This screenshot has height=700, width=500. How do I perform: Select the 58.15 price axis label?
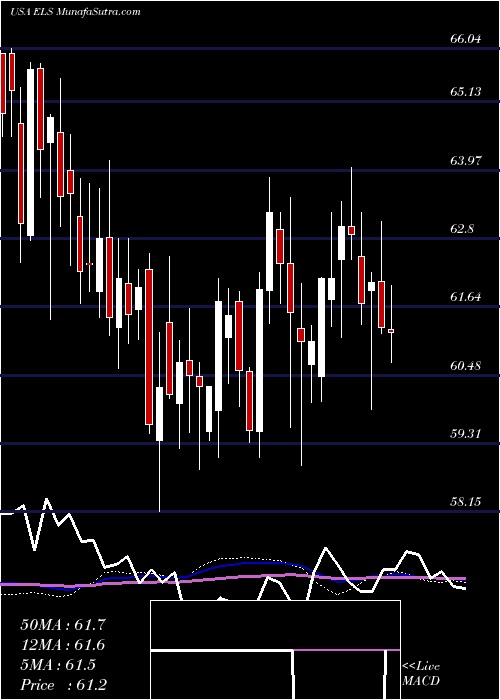(x=466, y=502)
